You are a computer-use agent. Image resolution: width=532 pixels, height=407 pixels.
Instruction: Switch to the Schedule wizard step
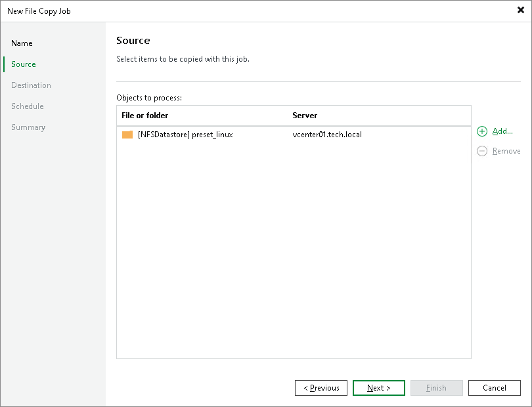[28, 106]
